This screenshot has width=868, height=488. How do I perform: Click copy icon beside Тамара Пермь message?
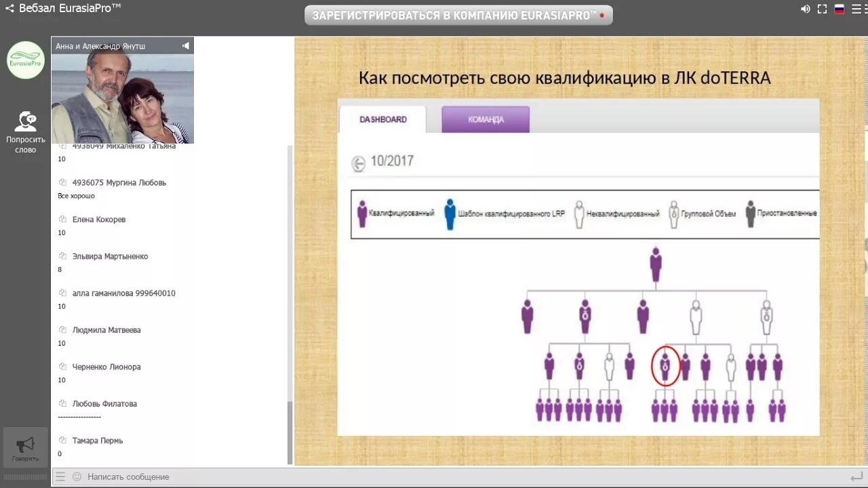click(x=63, y=440)
